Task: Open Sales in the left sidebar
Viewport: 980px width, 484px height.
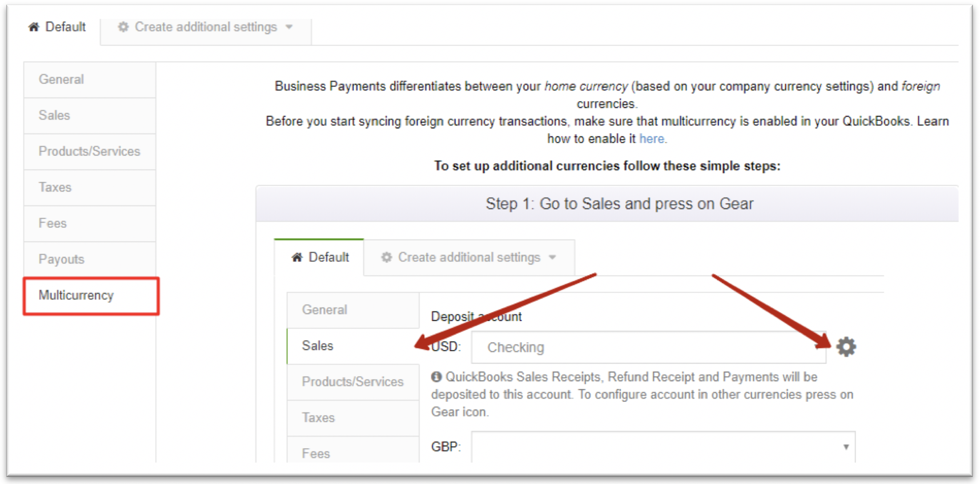Action: [x=90, y=116]
